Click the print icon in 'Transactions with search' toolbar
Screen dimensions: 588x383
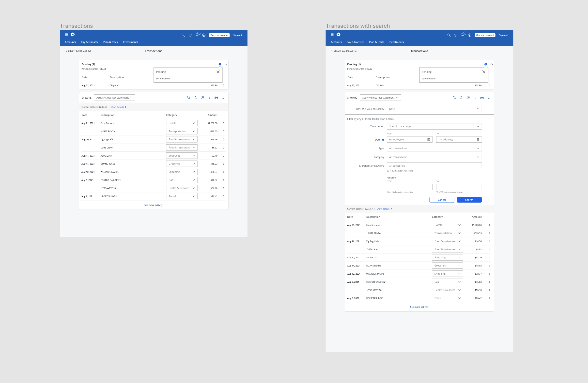point(482,98)
